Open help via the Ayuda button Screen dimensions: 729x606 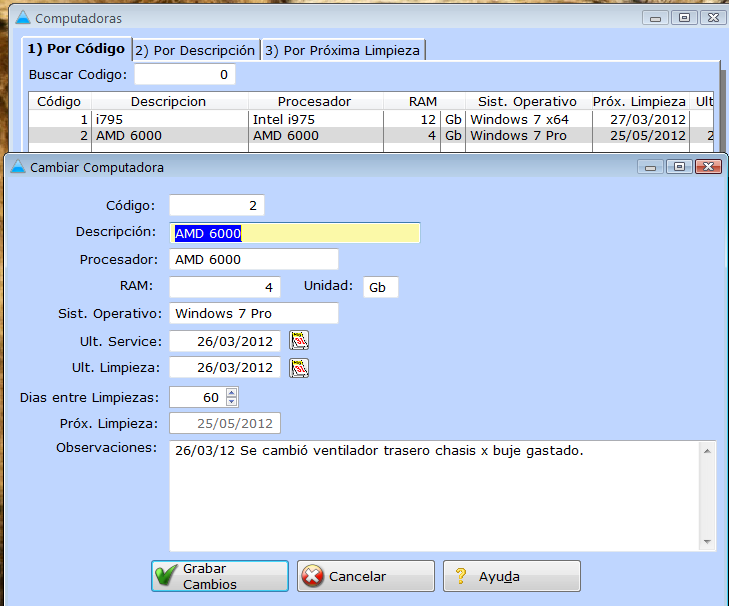tap(511, 576)
